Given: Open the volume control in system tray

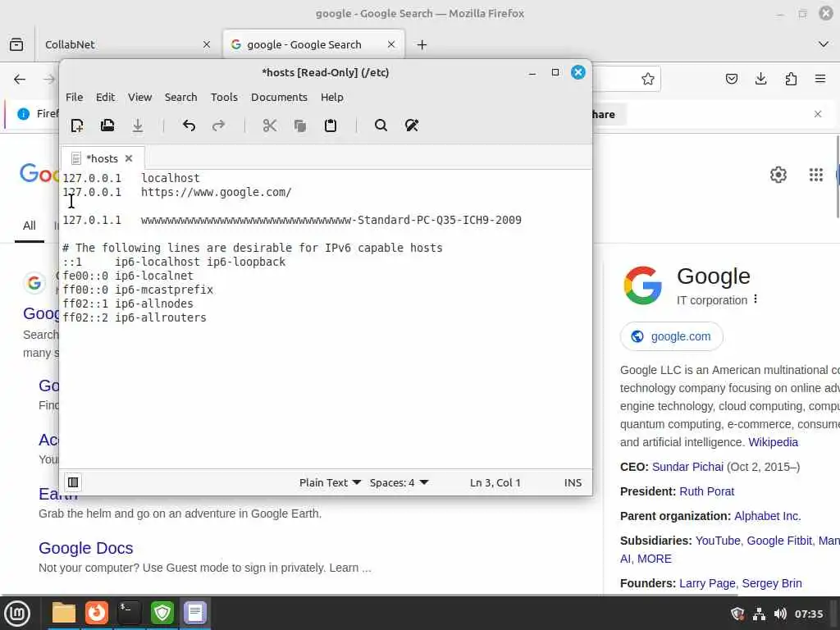Looking at the screenshot, I should click(x=780, y=614).
